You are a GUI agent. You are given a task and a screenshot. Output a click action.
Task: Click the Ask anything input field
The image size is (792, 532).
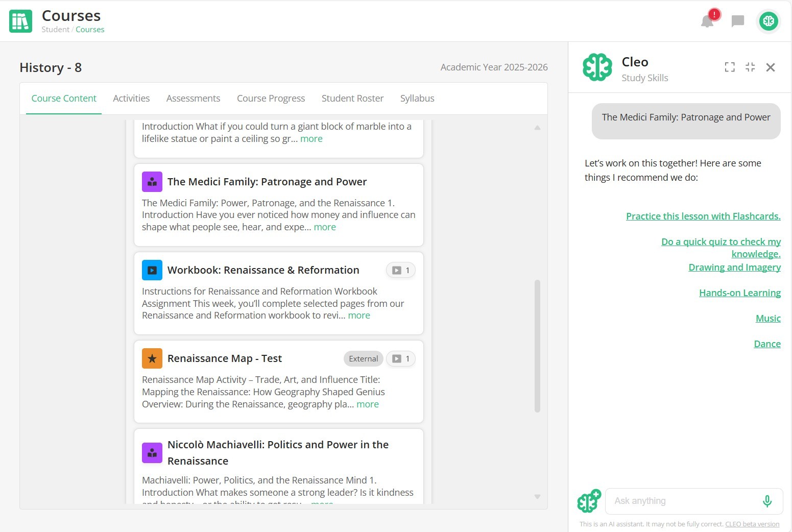point(684,501)
